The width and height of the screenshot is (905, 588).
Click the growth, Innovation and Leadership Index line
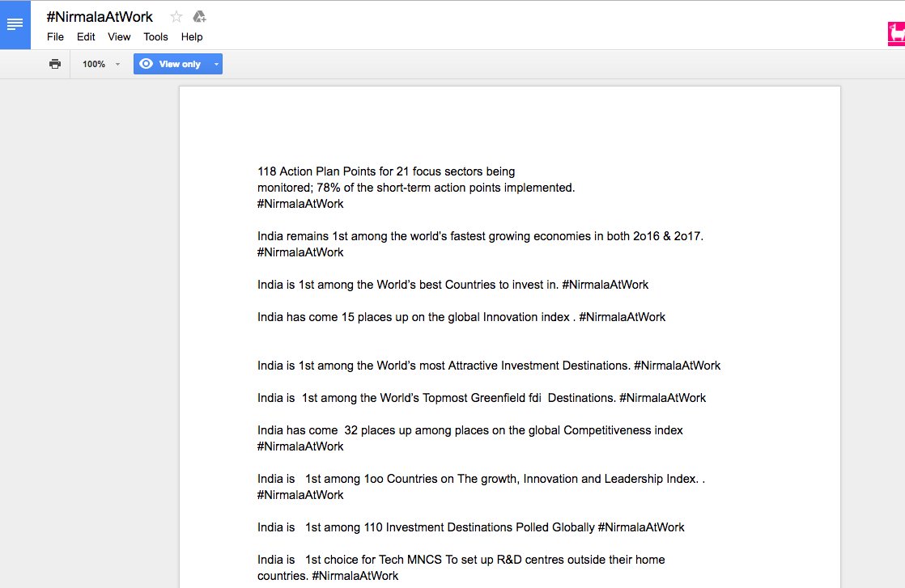coord(482,478)
